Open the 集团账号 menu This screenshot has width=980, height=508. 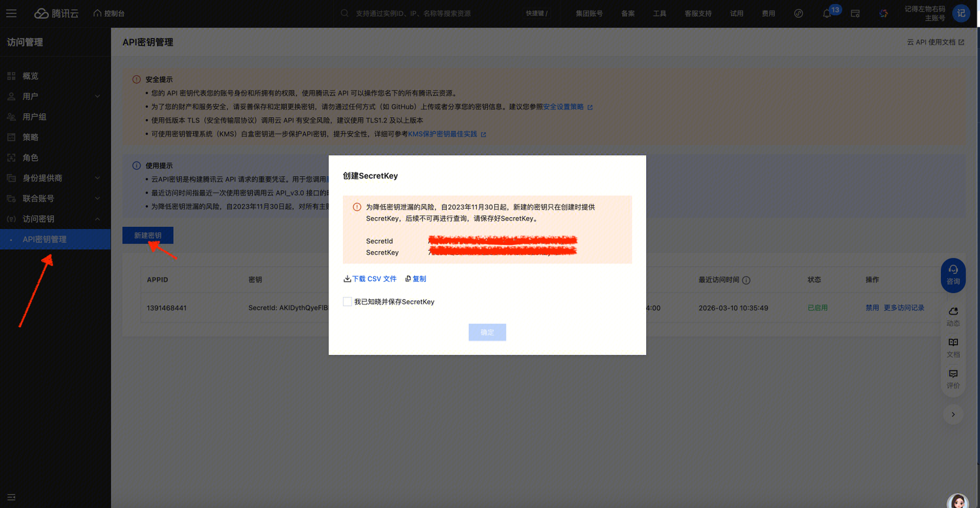click(589, 14)
